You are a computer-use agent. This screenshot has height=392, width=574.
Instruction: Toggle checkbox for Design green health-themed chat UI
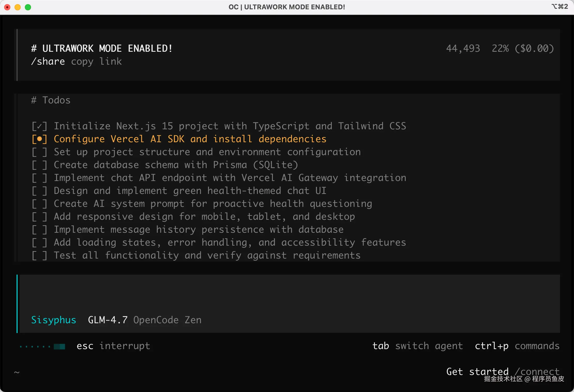pos(39,191)
